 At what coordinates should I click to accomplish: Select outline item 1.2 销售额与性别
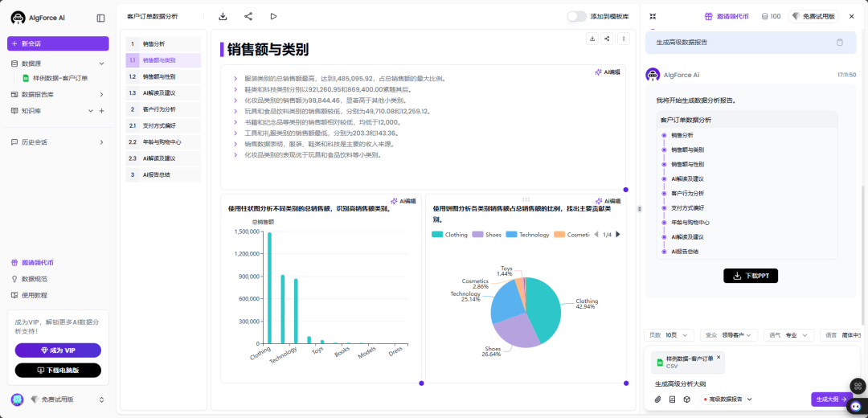(163, 76)
